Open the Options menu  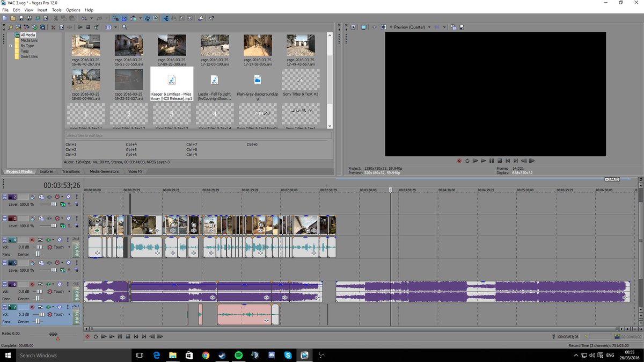[x=73, y=10]
